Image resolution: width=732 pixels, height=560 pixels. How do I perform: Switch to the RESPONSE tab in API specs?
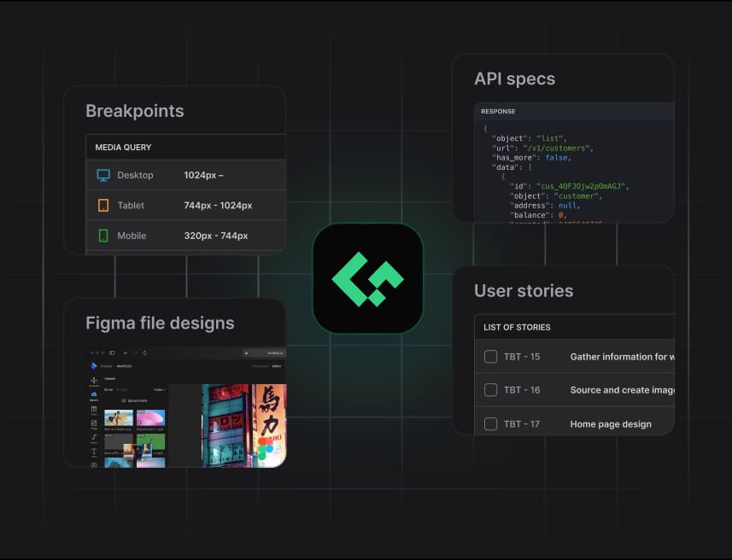click(x=498, y=112)
